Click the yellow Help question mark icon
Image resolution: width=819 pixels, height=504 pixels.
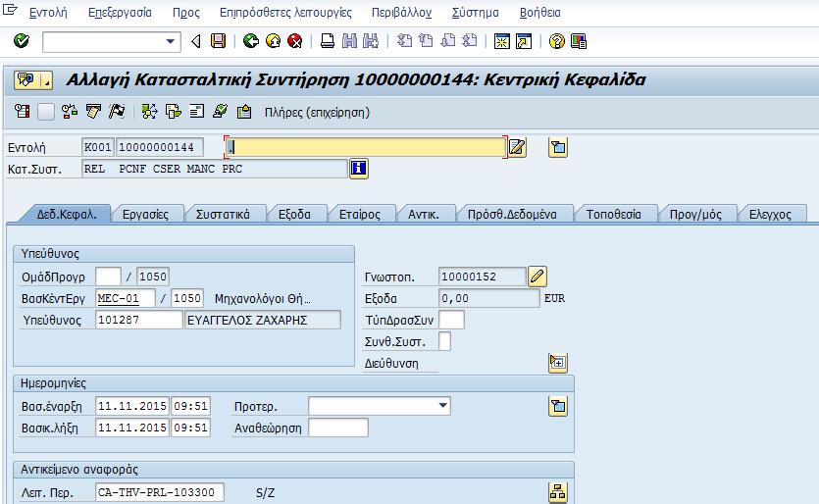(557, 41)
